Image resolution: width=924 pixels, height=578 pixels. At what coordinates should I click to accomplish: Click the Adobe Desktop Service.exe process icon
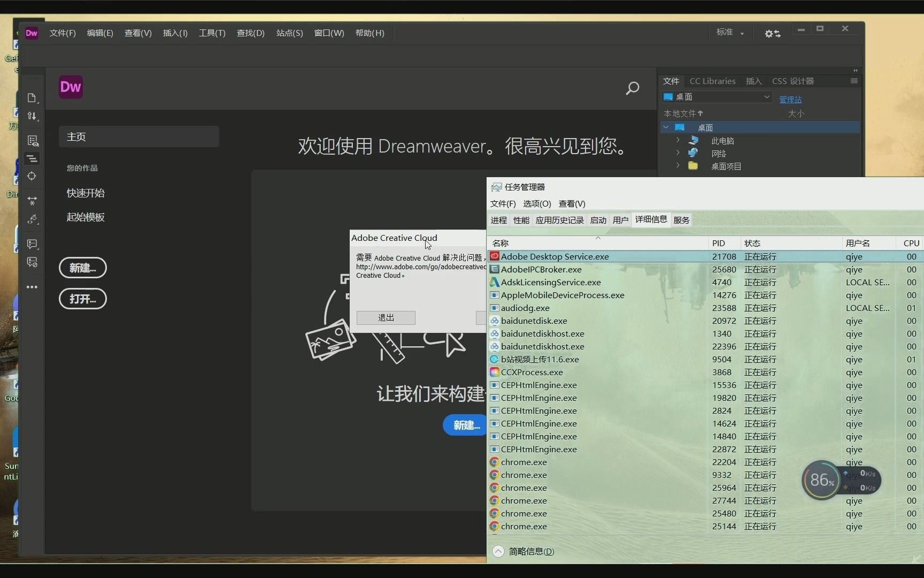[x=495, y=256]
